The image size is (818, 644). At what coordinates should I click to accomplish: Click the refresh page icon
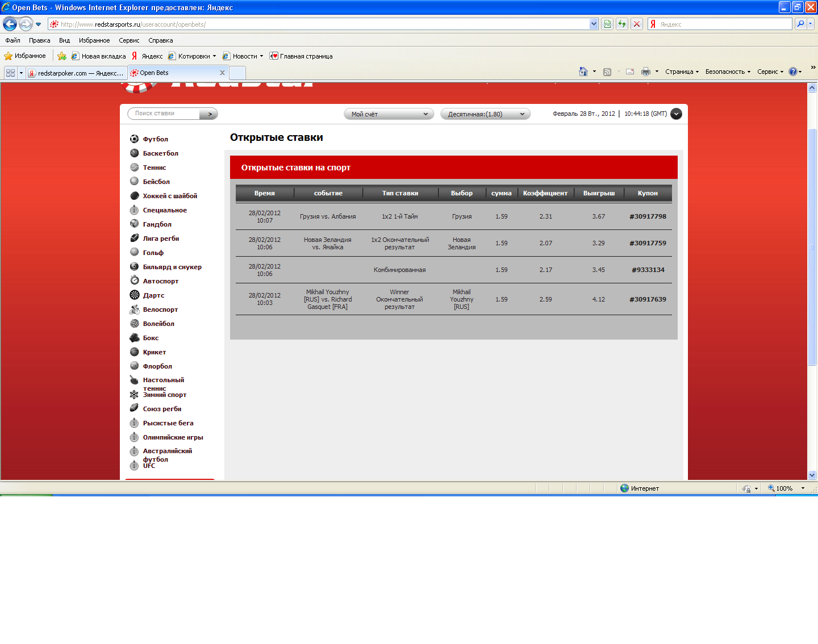click(x=622, y=24)
